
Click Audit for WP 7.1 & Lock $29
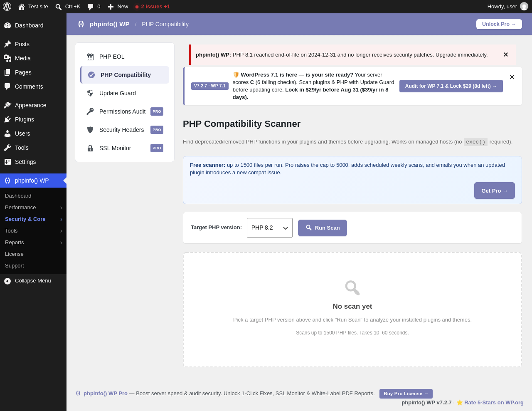pyautogui.click(x=451, y=86)
